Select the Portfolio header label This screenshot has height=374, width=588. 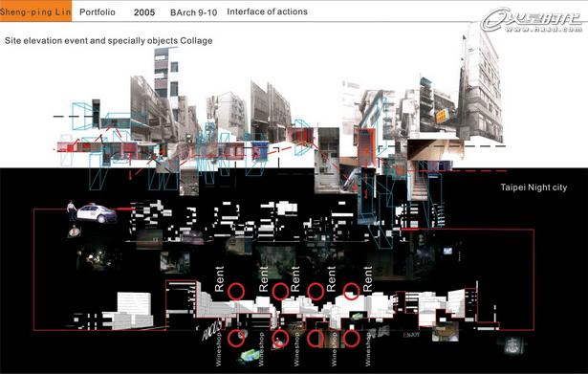98,12
